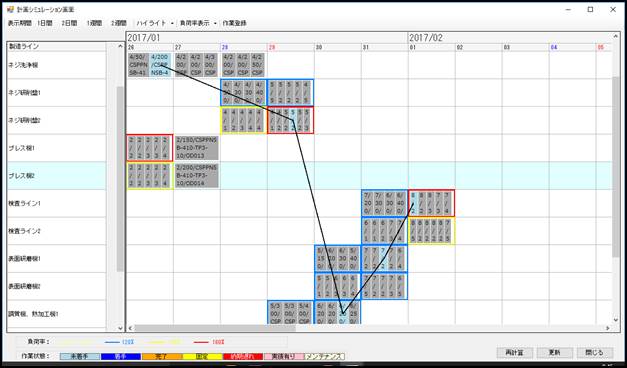The width and height of the screenshot is (627, 368).
Task: Switch display period to 2週間
Action: [119, 23]
